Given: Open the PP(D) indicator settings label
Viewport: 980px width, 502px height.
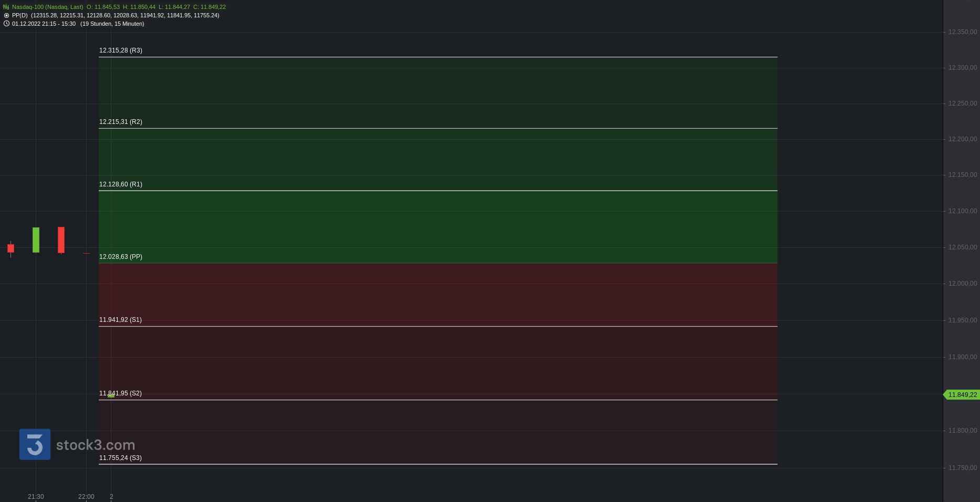Looking at the screenshot, I should tap(20, 15).
